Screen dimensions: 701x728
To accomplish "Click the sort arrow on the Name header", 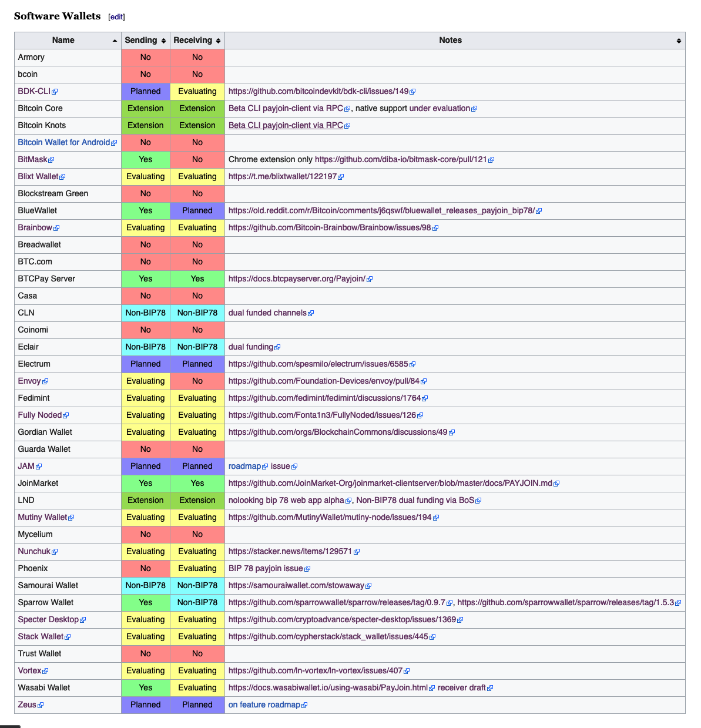I will pyautogui.click(x=115, y=40).
